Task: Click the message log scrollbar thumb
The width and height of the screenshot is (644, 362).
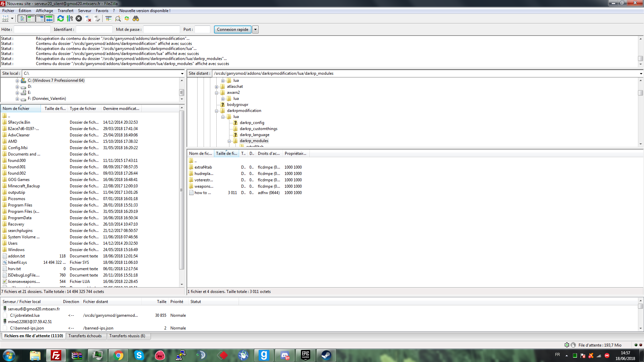Action: (x=641, y=59)
